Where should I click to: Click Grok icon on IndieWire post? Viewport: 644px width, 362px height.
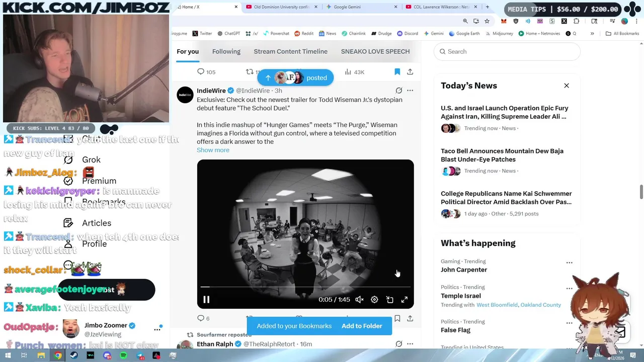398,90
